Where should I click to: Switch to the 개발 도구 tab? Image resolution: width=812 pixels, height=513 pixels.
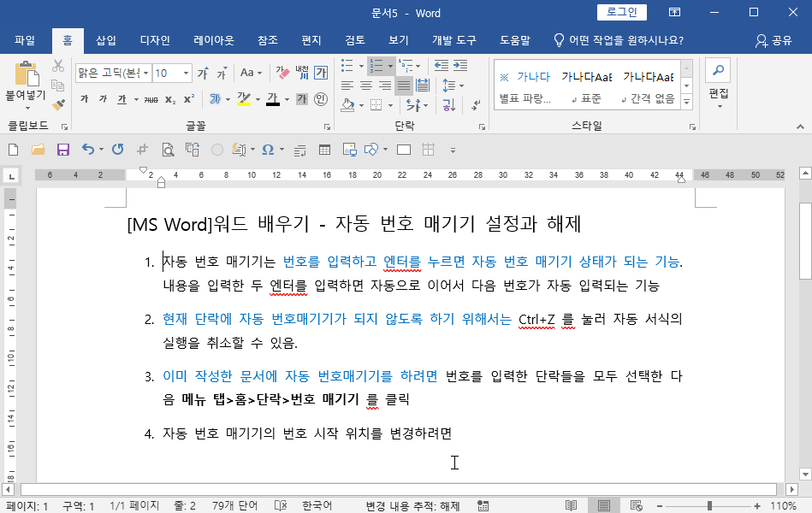pyautogui.click(x=454, y=40)
